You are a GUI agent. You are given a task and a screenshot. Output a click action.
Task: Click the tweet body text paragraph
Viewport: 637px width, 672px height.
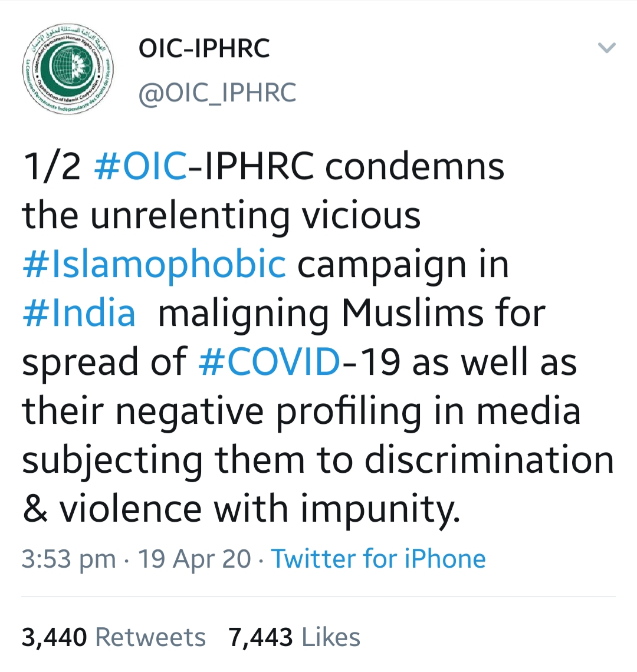pyautogui.click(x=318, y=337)
